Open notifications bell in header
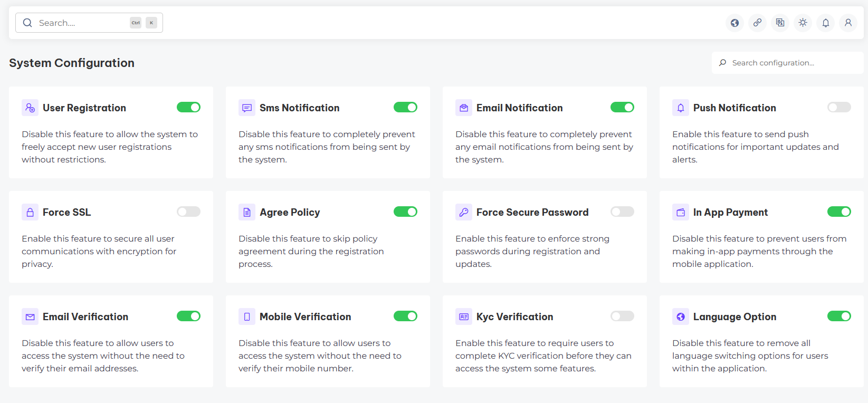868x403 pixels. [x=825, y=23]
